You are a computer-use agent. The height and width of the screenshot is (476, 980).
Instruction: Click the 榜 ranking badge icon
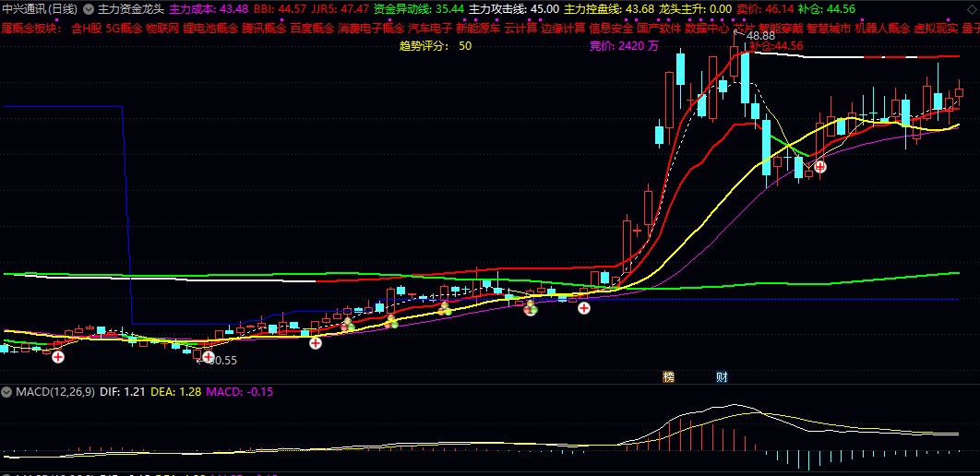tap(669, 376)
